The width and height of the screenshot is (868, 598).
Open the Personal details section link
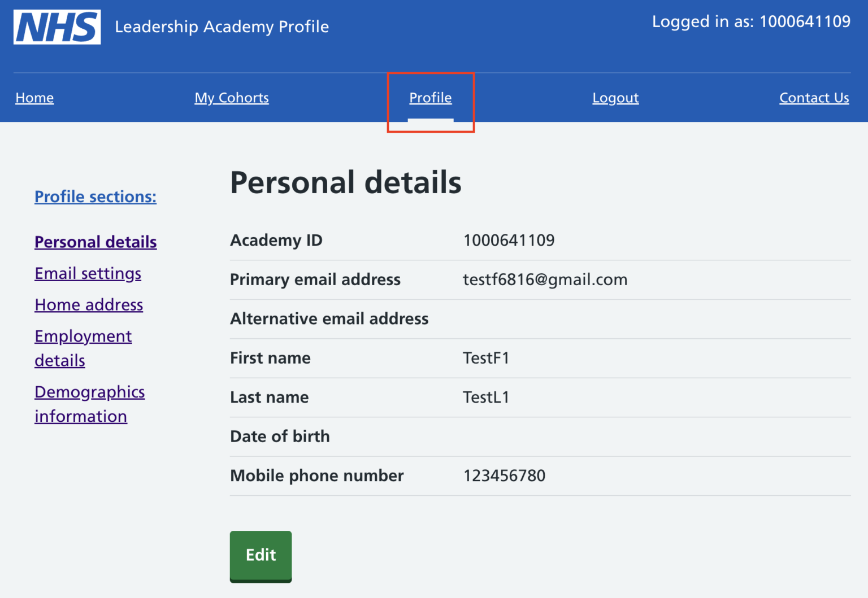tap(96, 242)
